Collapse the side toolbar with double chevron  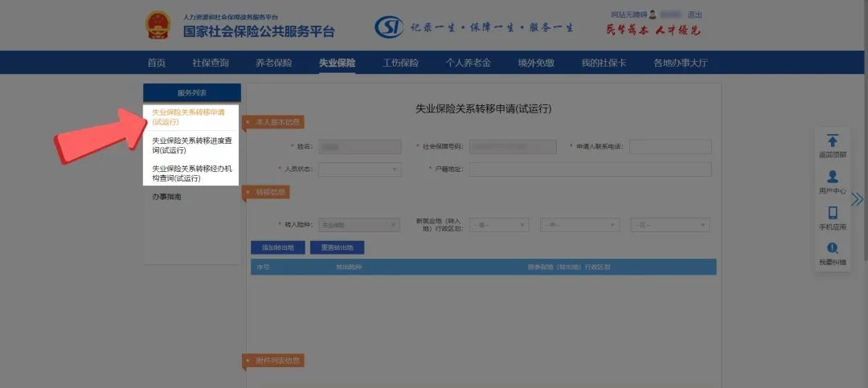(857, 199)
